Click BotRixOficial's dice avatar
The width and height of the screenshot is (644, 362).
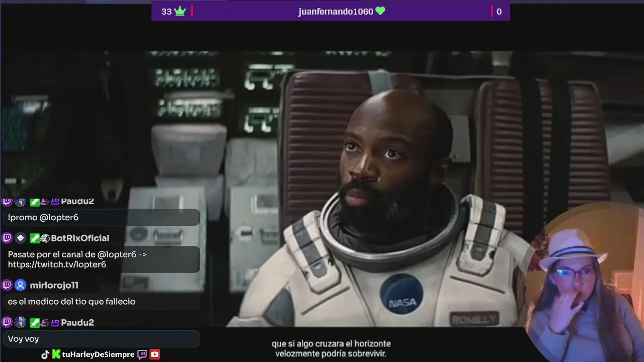click(x=21, y=238)
